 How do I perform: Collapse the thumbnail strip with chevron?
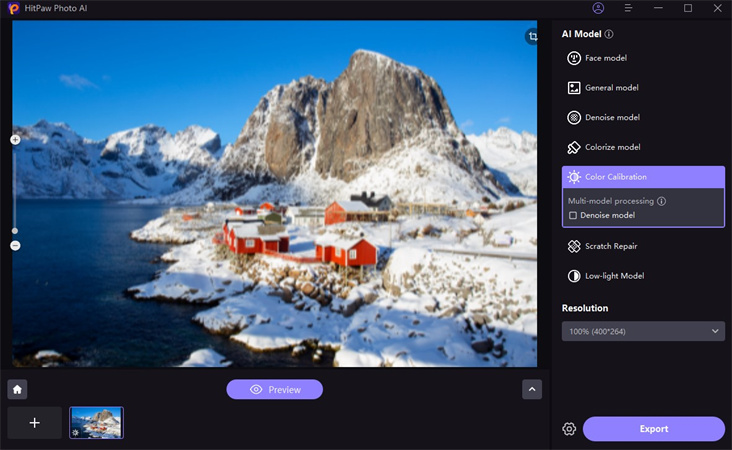click(x=532, y=389)
